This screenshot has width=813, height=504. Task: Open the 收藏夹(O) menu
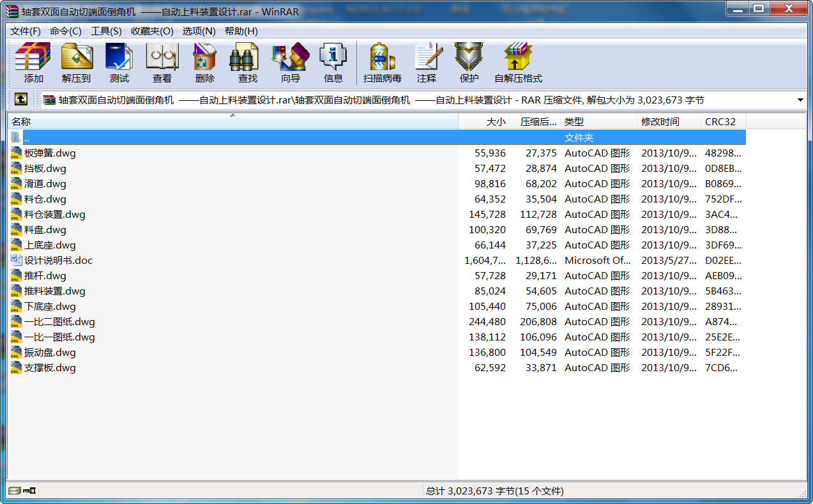click(152, 31)
